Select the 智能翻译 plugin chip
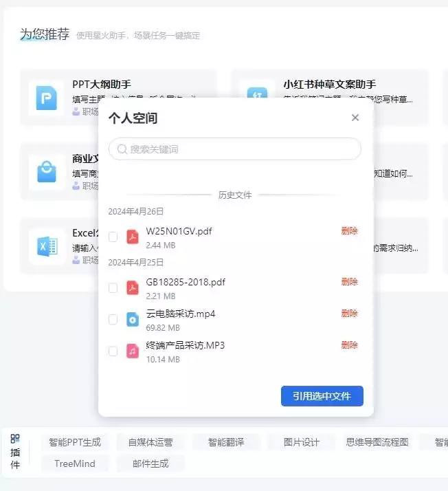448x491 pixels. 226,442
